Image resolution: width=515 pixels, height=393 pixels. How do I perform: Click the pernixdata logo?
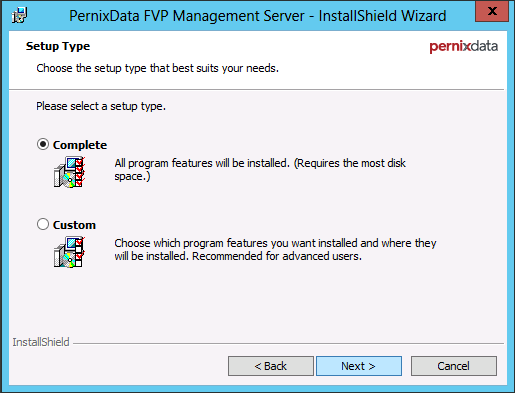coord(463,46)
